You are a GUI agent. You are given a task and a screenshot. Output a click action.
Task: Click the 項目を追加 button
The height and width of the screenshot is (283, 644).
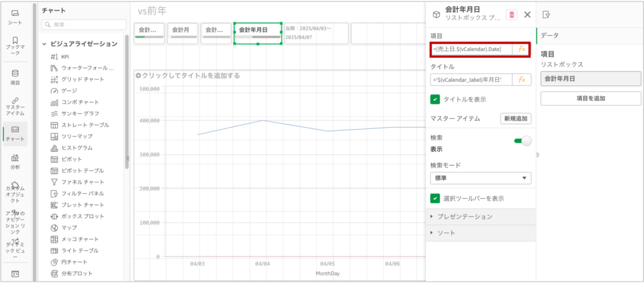tap(591, 98)
